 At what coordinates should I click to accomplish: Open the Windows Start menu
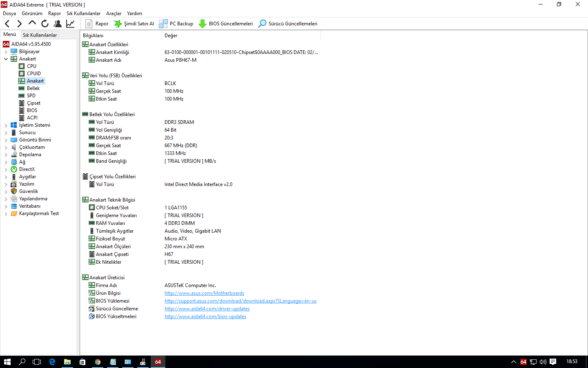(7, 362)
